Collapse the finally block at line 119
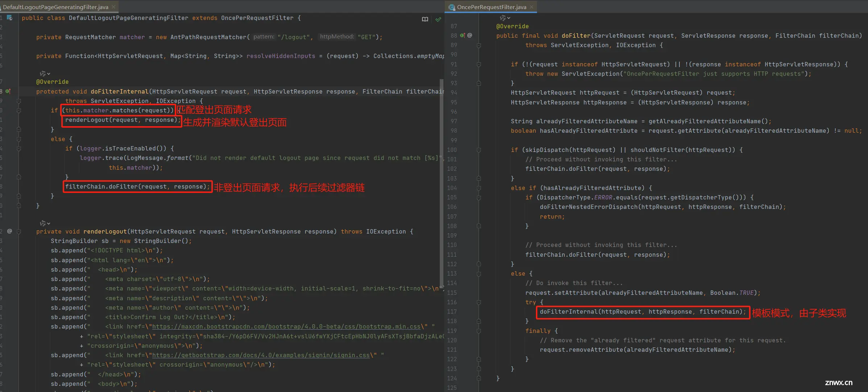Viewport: 868px width, 392px height. 479,331
